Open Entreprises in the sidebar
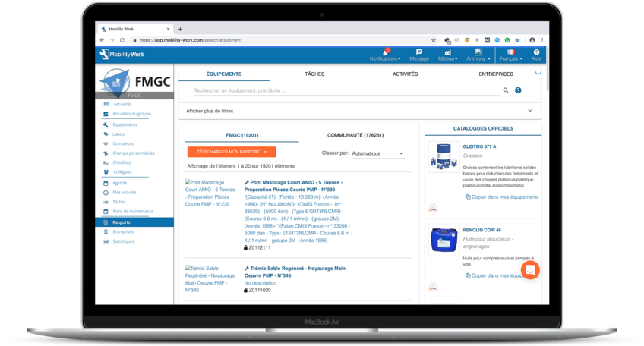This screenshot has height=346, width=644. (x=123, y=232)
